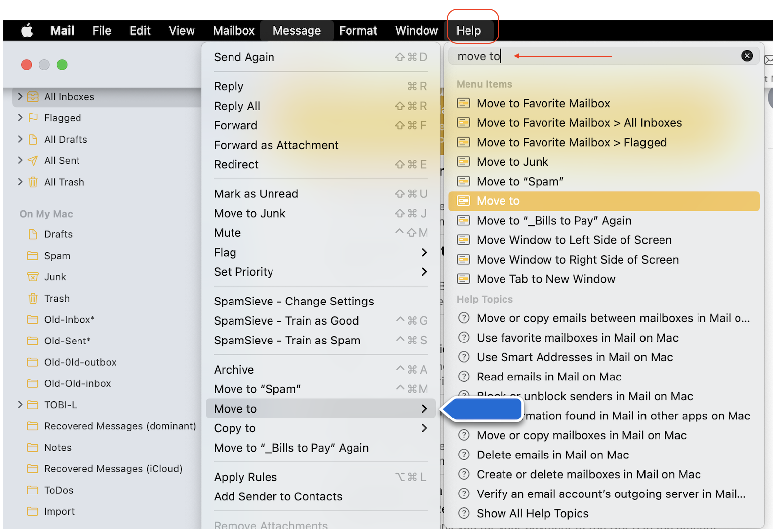This screenshot has width=776, height=532.
Task: Expand the Flagged mailbox
Action: point(20,117)
